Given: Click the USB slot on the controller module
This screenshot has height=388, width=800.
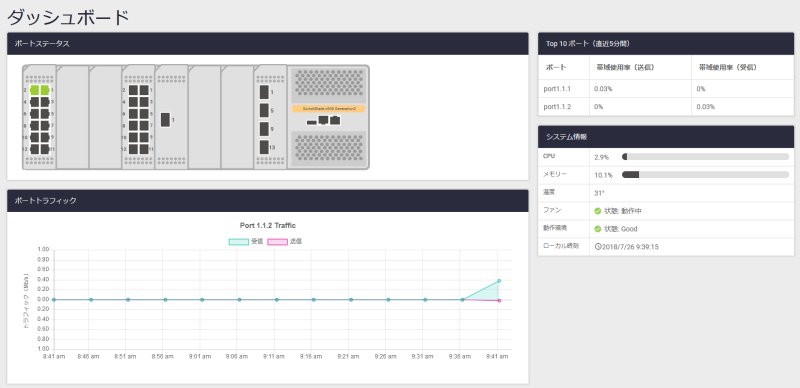Looking at the screenshot, I should click(312, 123).
